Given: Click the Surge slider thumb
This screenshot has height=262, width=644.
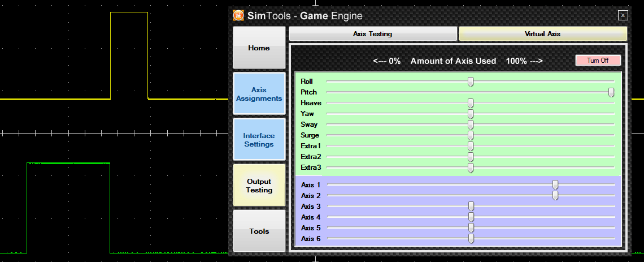Looking at the screenshot, I should pos(471,135).
